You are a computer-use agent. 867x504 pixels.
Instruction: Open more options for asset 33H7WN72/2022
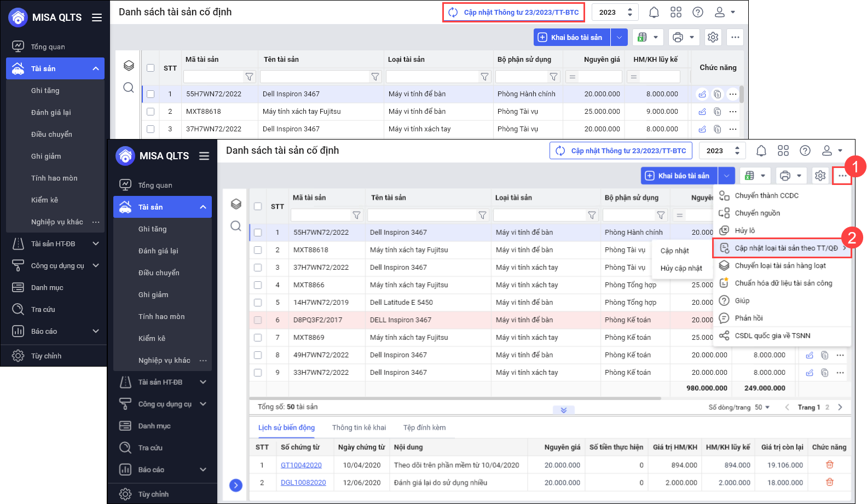pyautogui.click(x=840, y=373)
